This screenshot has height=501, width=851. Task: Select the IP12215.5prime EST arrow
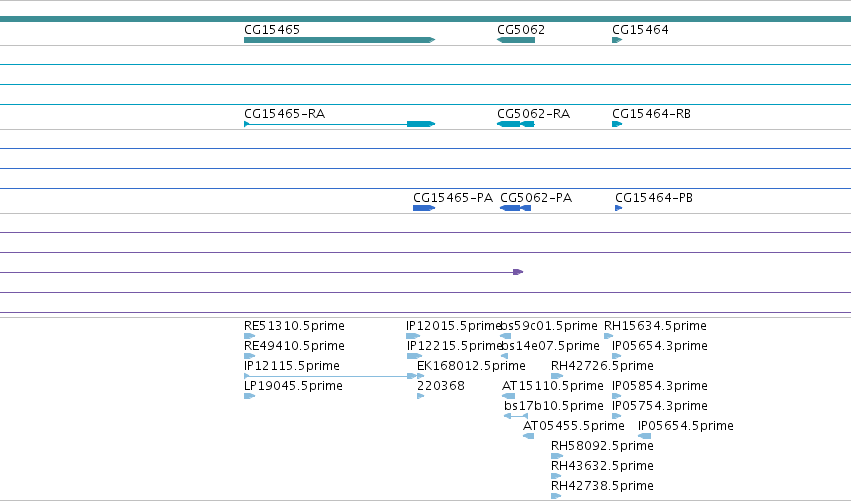415,356
